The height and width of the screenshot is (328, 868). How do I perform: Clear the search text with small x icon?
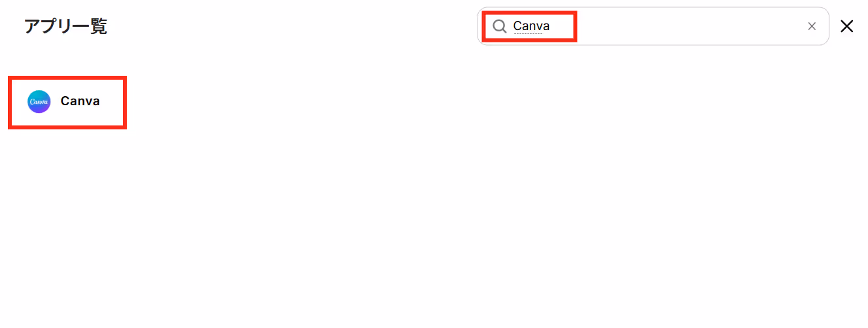[x=812, y=26]
